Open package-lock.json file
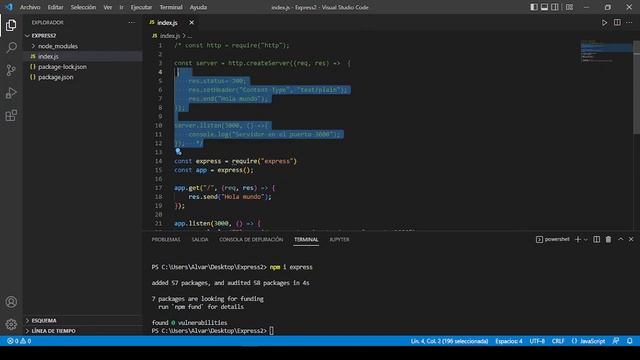640x360 pixels. (82, 67)
